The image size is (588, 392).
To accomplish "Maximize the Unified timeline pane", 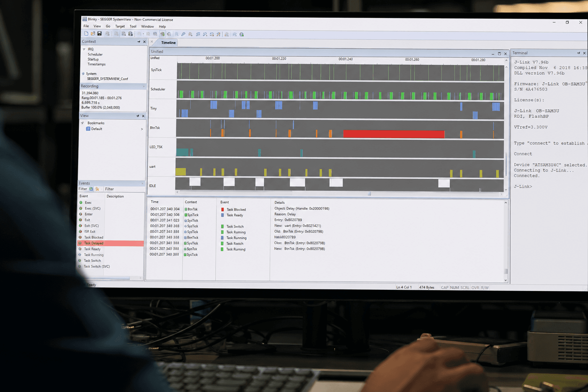I will [x=499, y=54].
